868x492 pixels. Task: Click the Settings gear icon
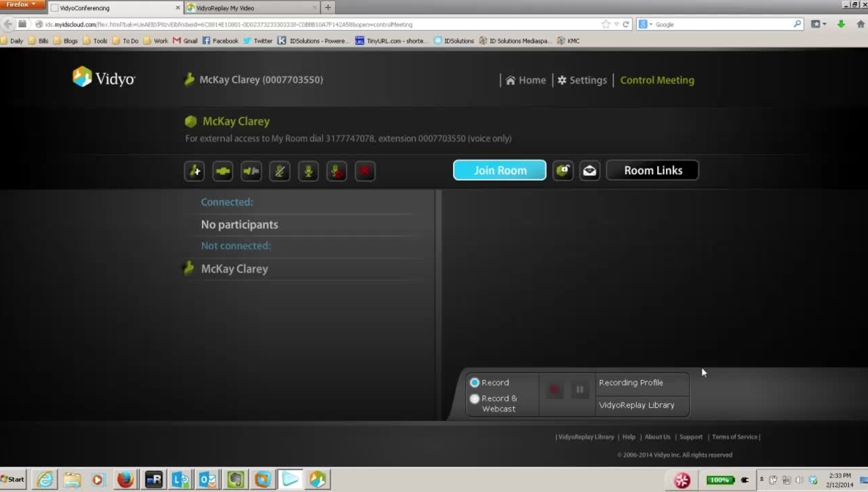click(562, 80)
